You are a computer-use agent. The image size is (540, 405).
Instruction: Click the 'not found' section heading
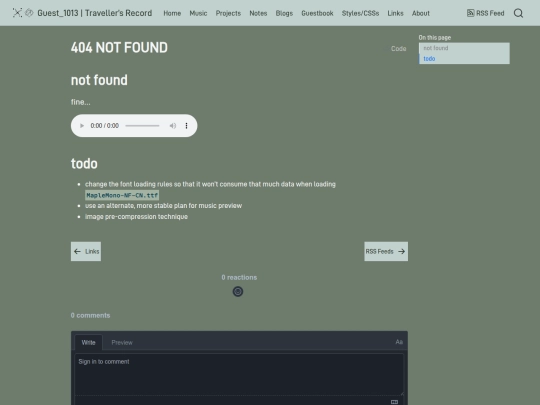[99, 80]
